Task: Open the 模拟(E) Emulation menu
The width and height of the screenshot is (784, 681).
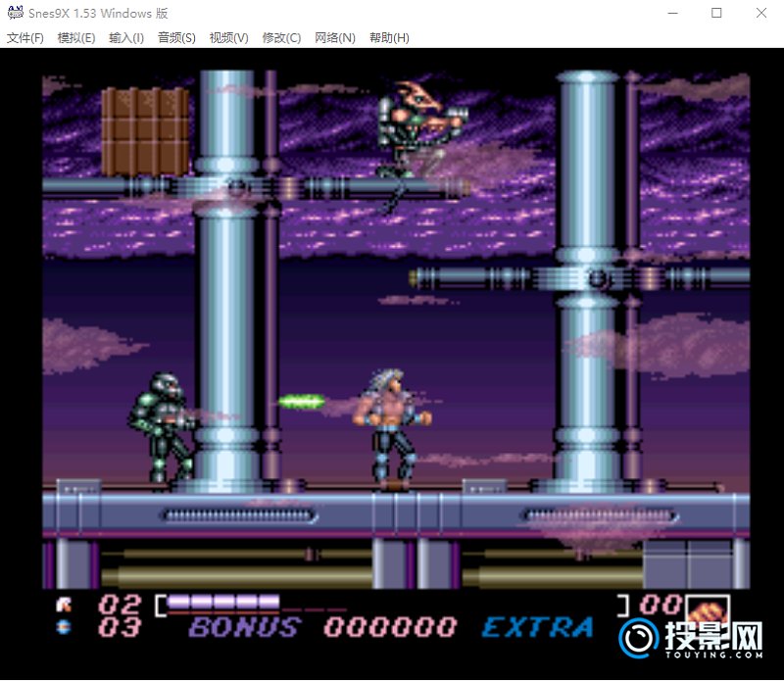Action: click(x=76, y=38)
